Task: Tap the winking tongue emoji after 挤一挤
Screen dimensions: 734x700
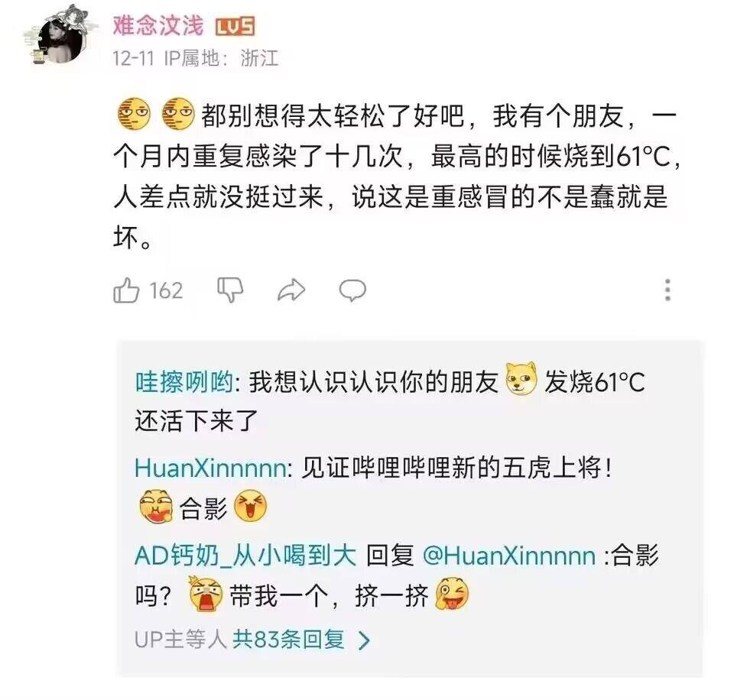Action: 452,595
